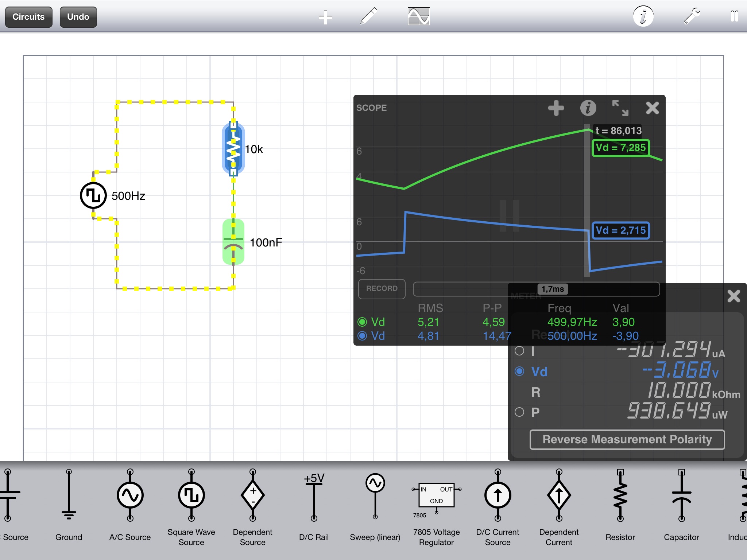Pause the simulation from the toolbar
Viewport: 747px width, 560px height.
[734, 16]
